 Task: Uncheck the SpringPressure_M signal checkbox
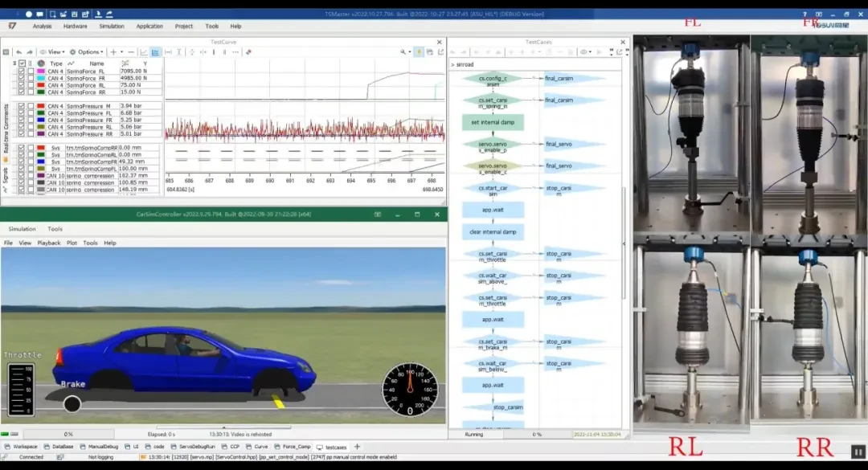(x=22, y=106)
